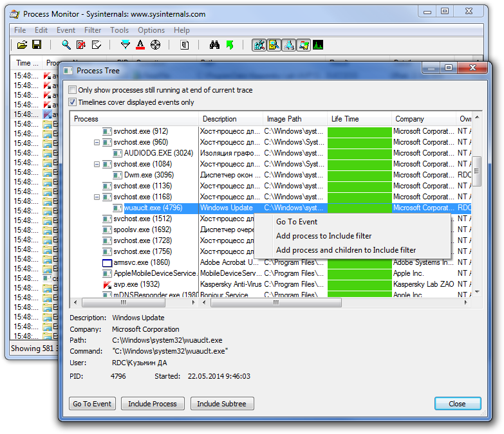Sort by the Life Time column header
Screen dimensions: 504x434
pyautogui.click(x=359, y=119)
